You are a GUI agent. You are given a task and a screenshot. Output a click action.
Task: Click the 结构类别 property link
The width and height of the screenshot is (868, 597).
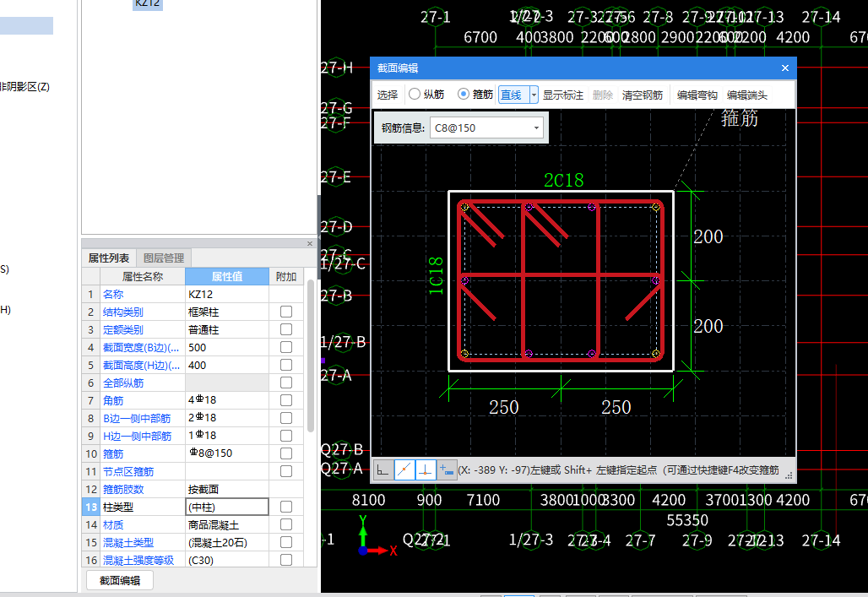tap(123, 312)
